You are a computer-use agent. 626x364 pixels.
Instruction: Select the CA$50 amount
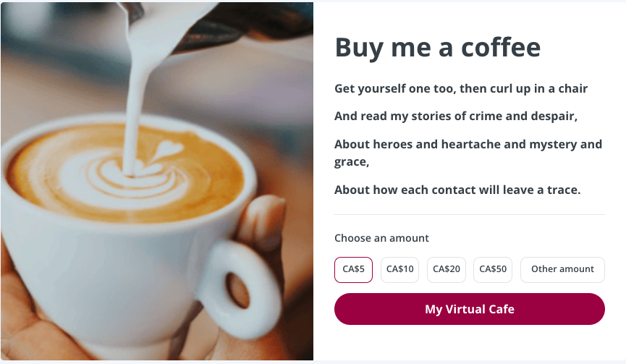tap(493, 270)
